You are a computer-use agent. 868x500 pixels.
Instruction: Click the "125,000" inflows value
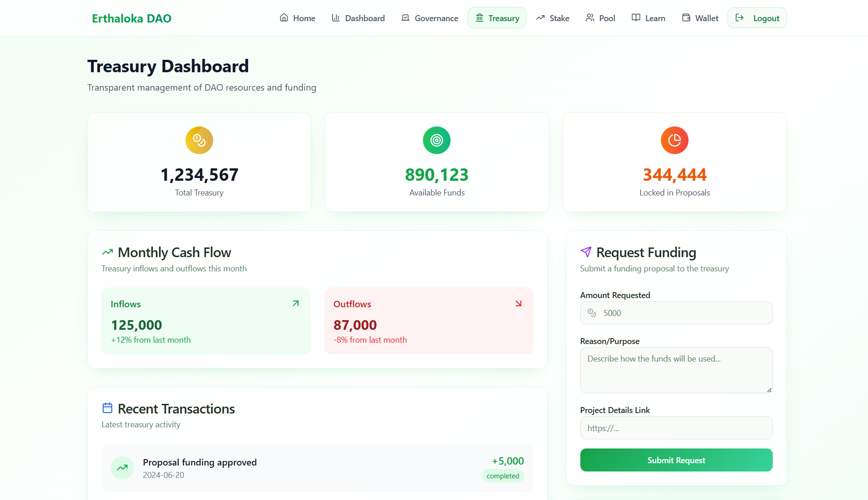[x=137, y=325]
